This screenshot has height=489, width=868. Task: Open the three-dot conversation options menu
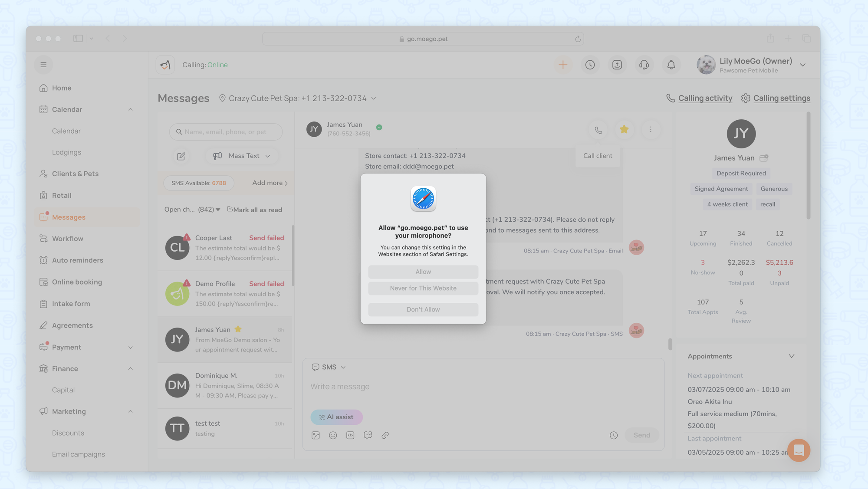pos(651,129)
